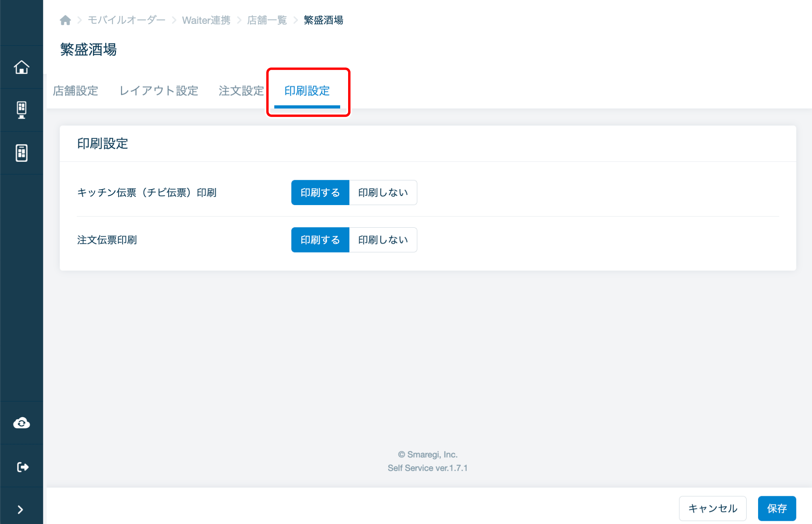Screen dimensions: 812x524
Task: Switch to the レイアウト設定 tab
Action: pyautogui.click(x=159, y=91)
